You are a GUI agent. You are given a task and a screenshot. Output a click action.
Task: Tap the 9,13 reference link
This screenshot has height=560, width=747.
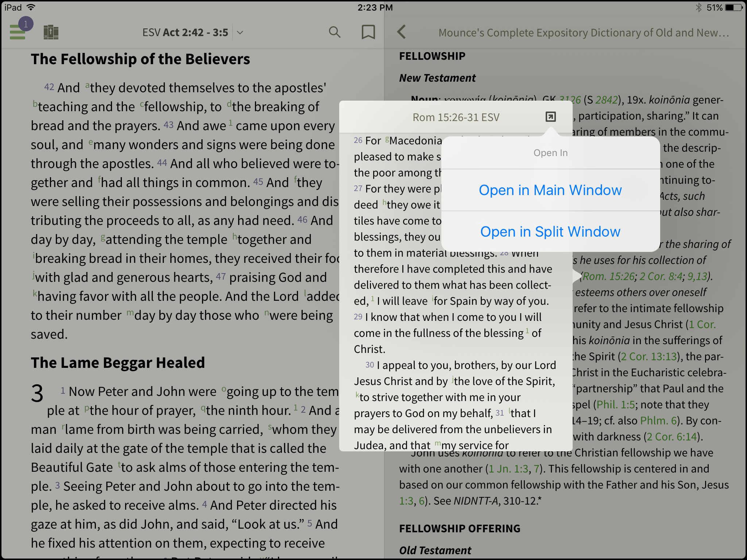tap(697, 276)
